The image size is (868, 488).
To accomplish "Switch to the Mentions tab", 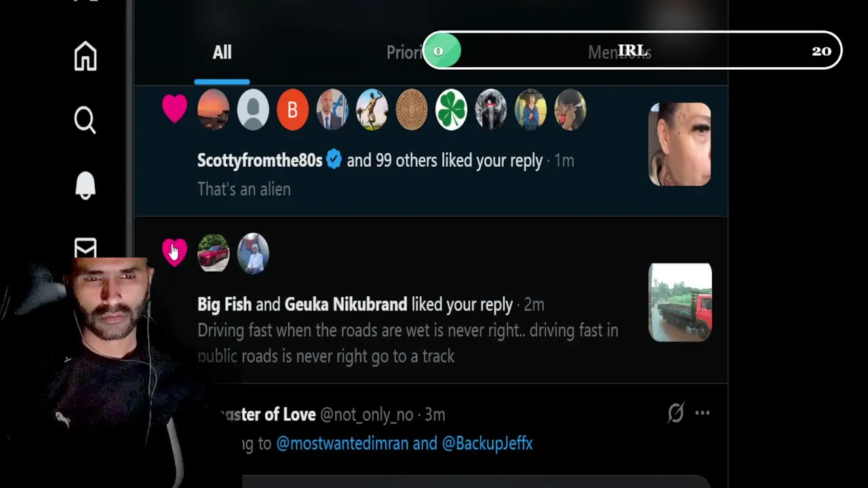I will (619, 53).
